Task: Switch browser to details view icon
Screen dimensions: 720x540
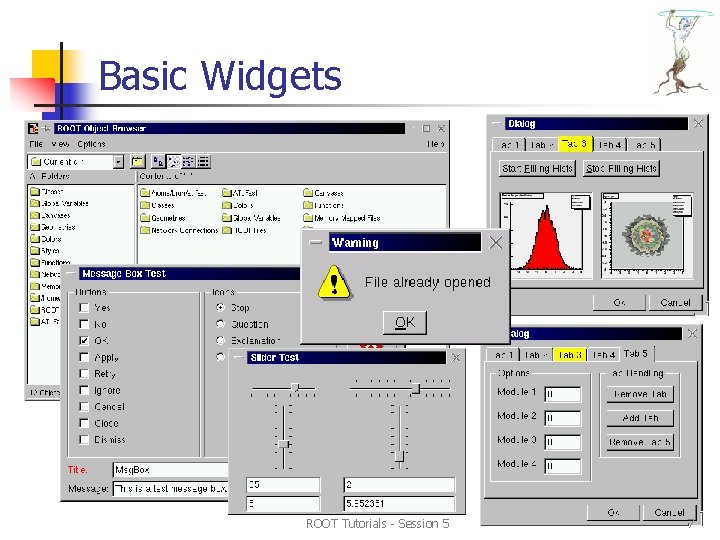Action: pos(203,162)
